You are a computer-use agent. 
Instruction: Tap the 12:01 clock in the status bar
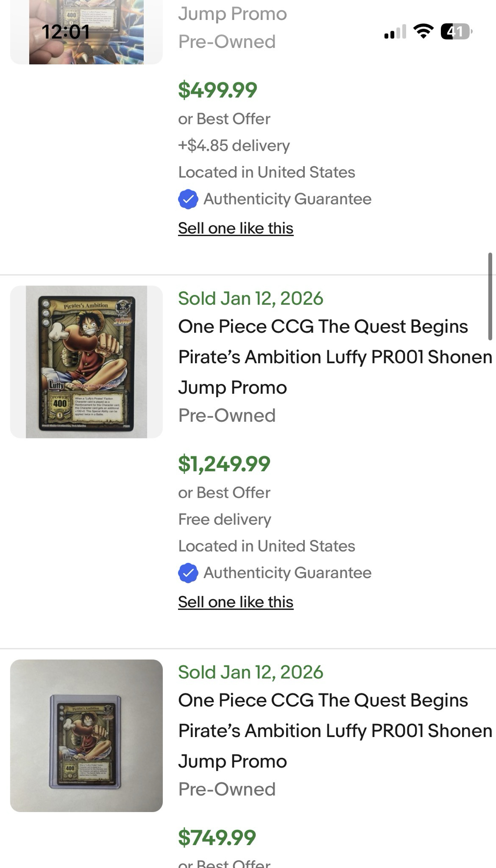pos(66,32)
